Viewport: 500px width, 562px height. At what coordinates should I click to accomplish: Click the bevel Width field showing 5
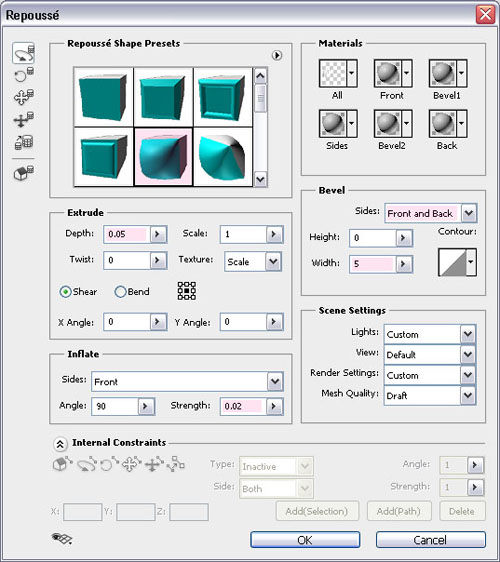[x=373, y=264]
